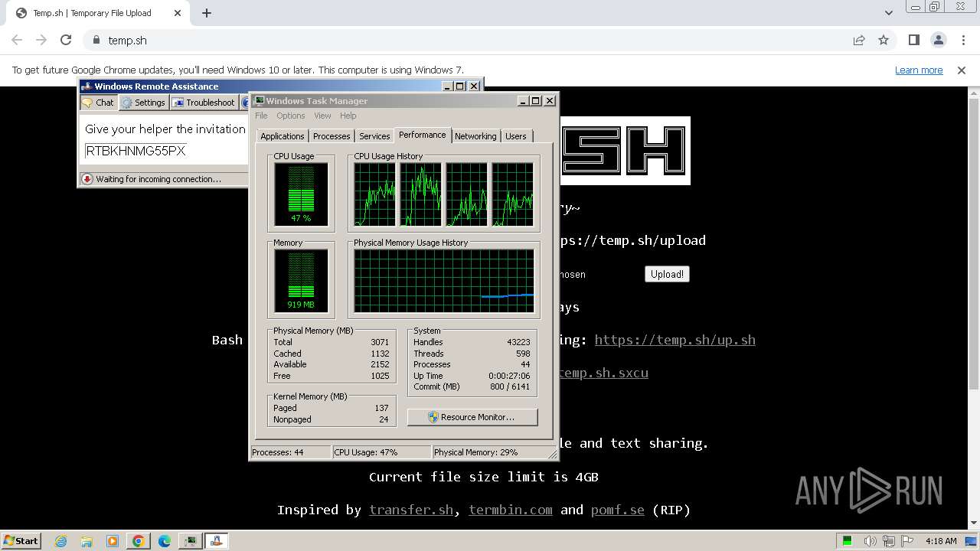Click the Memory 919 MB gauge
Viewport: 980px width, 551px height.
pyautogui.click(x=301, y=281)
